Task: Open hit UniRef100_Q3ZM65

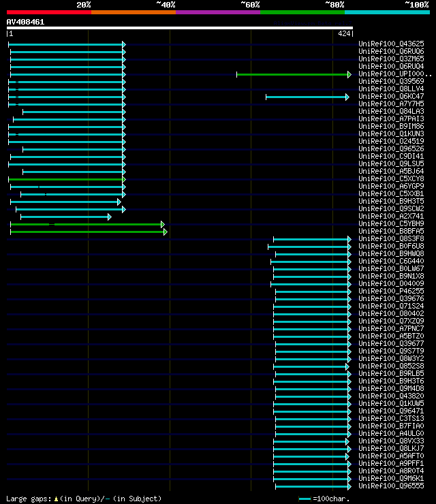Action: 391,59
